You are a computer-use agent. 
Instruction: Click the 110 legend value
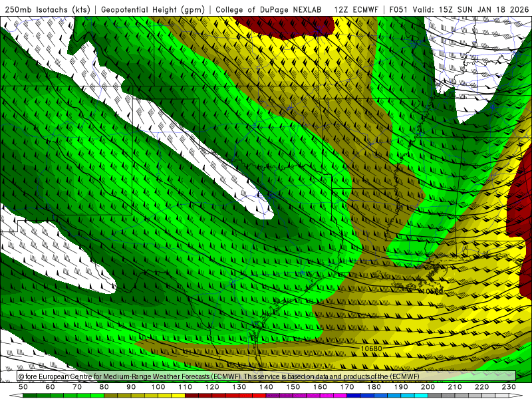tap(185, 387)
